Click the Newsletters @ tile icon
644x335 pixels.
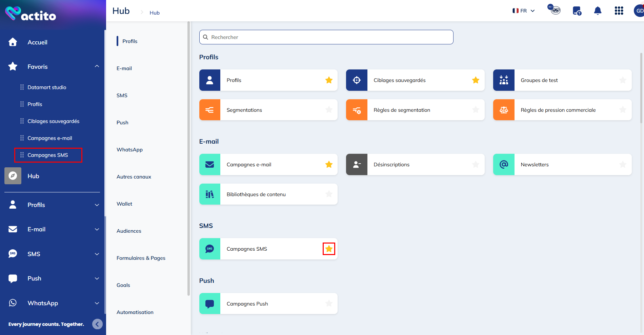pyautogui.click(x=504, y=165)
